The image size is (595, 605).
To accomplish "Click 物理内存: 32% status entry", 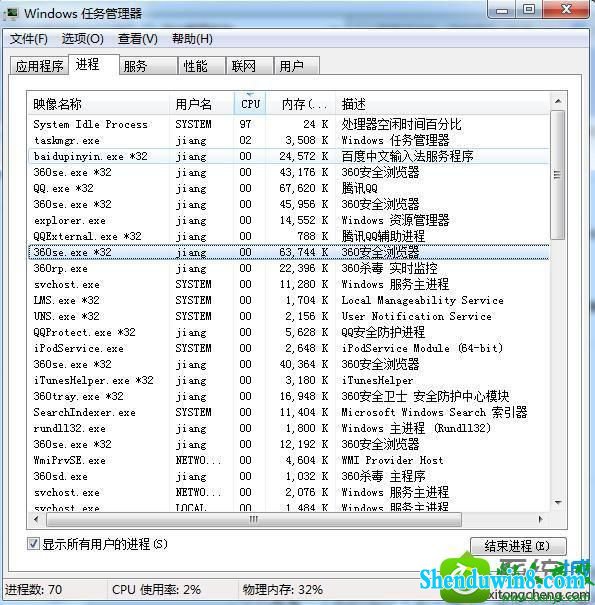I will [x=282, y=590].
